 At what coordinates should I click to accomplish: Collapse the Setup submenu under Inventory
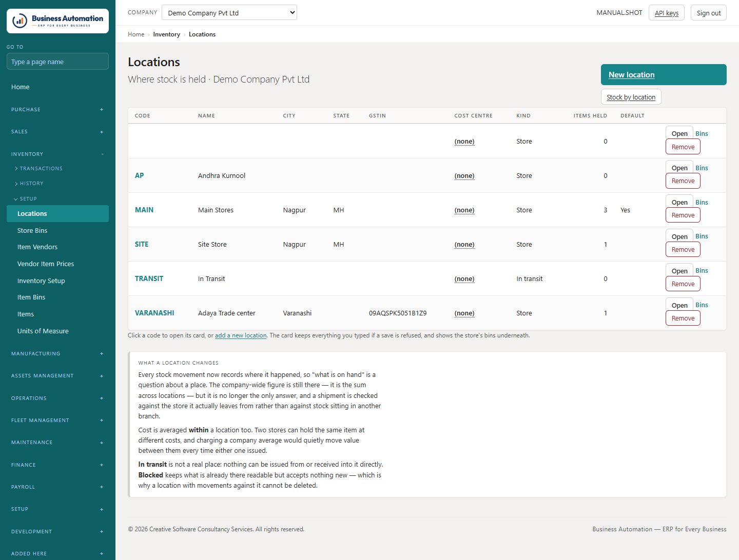coord(25,199)
